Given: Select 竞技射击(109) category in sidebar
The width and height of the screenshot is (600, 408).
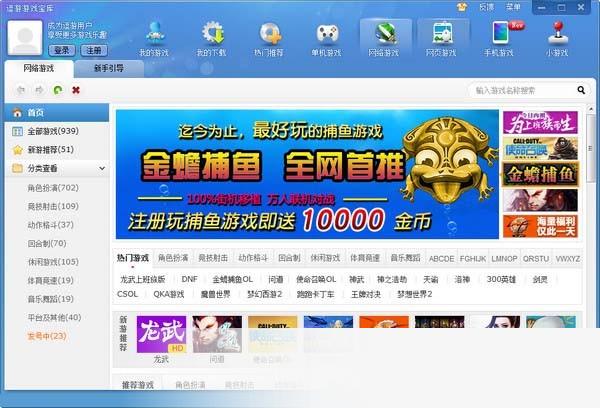Looking at the screenshot, I should click(53, 206).
